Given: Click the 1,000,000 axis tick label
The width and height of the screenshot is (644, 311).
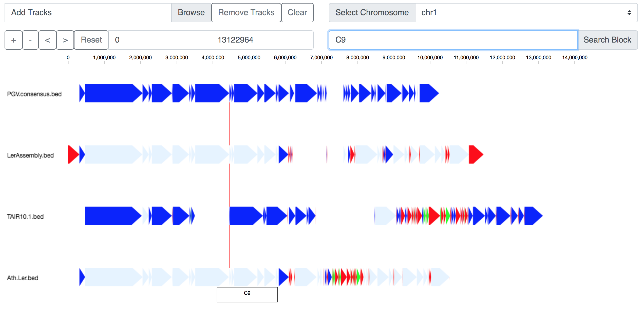Looking at the screenshot, I should pos(104,57).
